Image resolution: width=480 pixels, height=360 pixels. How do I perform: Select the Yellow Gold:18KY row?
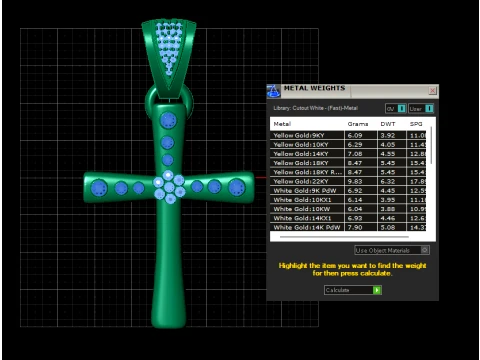tap(348, 163)
